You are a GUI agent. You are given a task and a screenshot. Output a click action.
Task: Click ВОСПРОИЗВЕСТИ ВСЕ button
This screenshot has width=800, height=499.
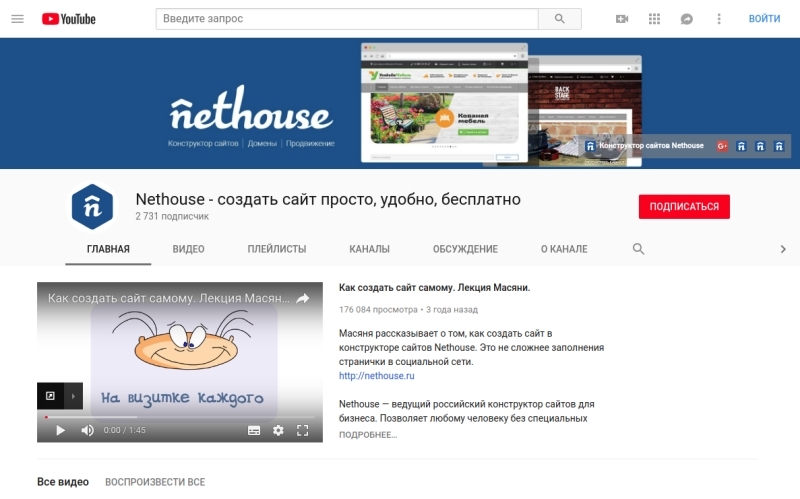[x=155, y=482]
